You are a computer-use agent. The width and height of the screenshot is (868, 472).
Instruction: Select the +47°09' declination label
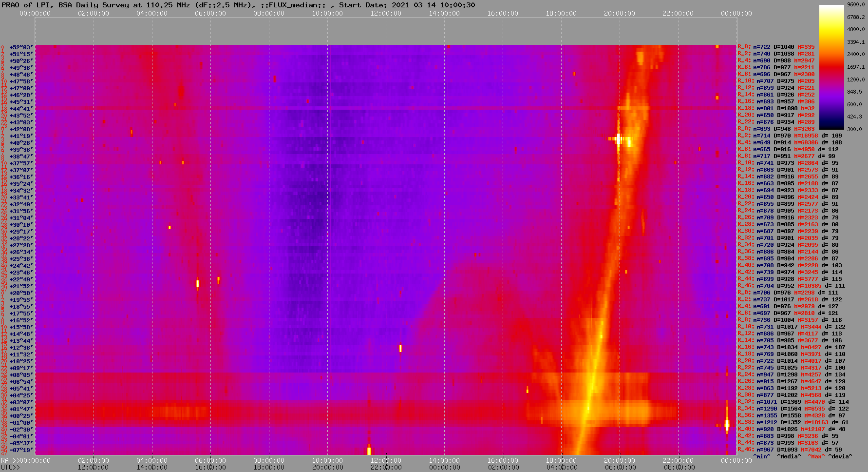pyautogui.click(x=21, y=88)
